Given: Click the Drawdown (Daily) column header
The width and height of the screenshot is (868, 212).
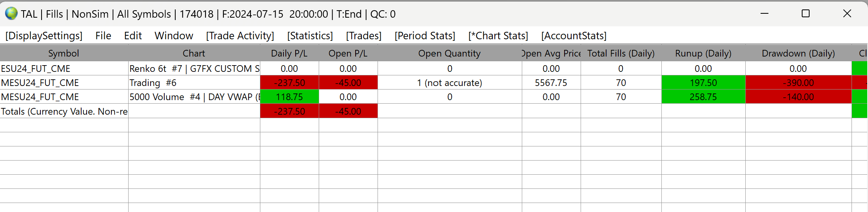Looking at the screenshot, I should (x=798, y=53).
